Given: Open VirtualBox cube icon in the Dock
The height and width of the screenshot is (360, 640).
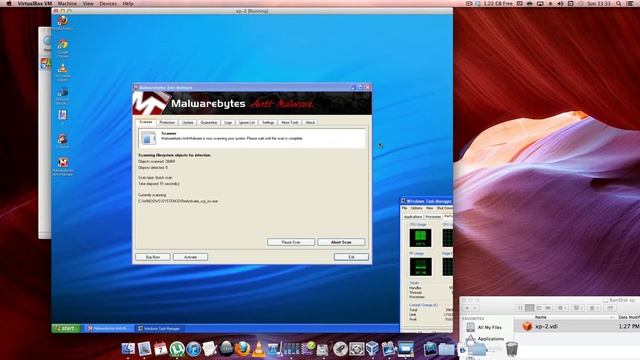Looking at the screenshot, I should pos(373,349).
